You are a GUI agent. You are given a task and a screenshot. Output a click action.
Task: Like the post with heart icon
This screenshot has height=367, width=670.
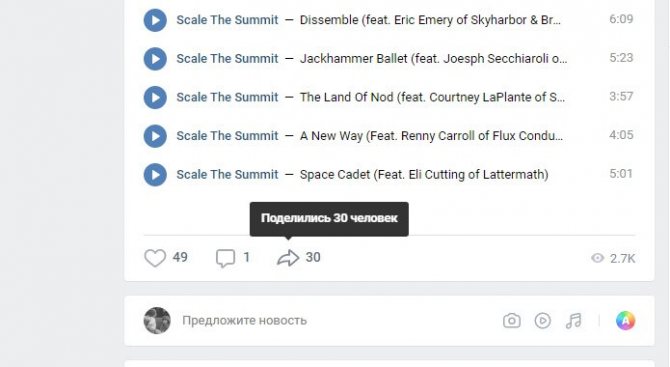coord(155,258)
